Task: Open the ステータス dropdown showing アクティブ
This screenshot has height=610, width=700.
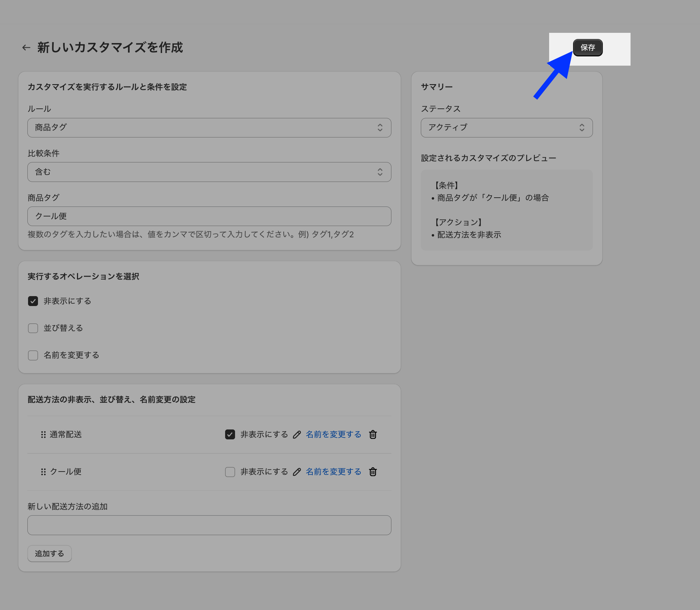Action: (x=506, y=128)
